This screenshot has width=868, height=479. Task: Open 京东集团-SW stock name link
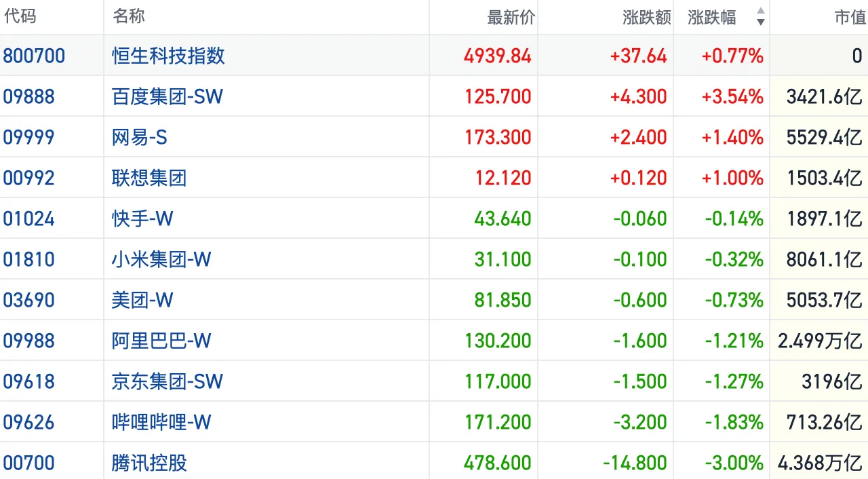(x=167, y=381)
